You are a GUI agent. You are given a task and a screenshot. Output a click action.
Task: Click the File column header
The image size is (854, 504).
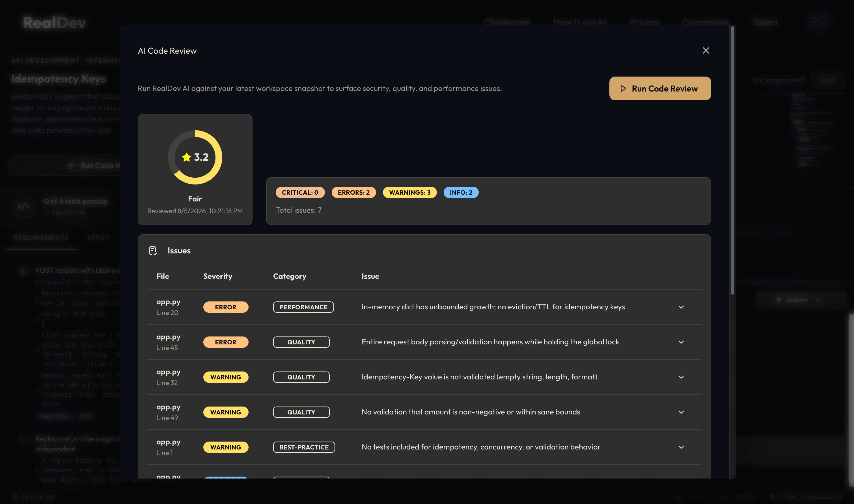pos(163,276)
